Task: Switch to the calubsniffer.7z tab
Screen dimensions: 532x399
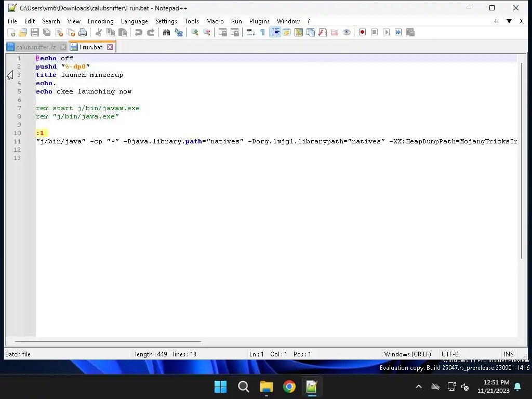Action: tap(36, 47)
